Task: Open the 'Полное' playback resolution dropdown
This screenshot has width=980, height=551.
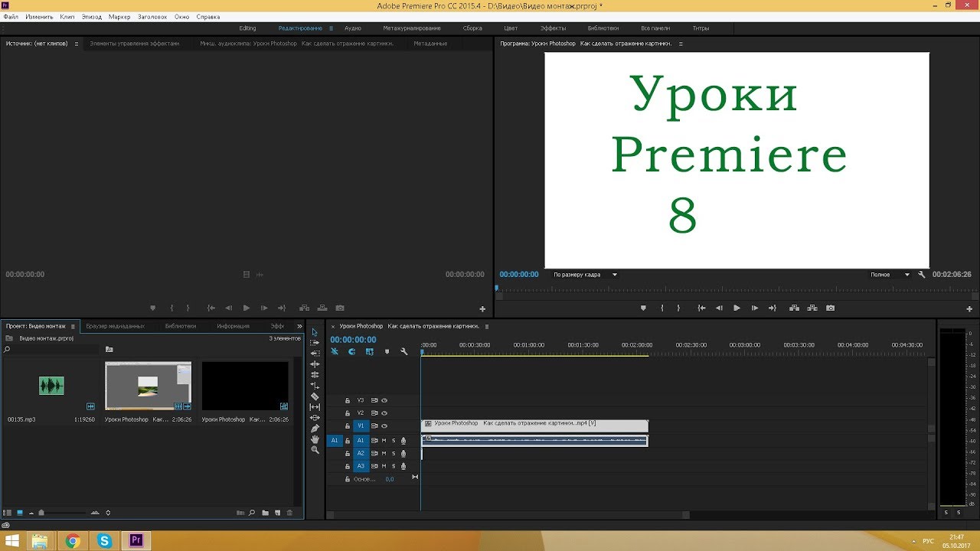Action: point(890,274)
